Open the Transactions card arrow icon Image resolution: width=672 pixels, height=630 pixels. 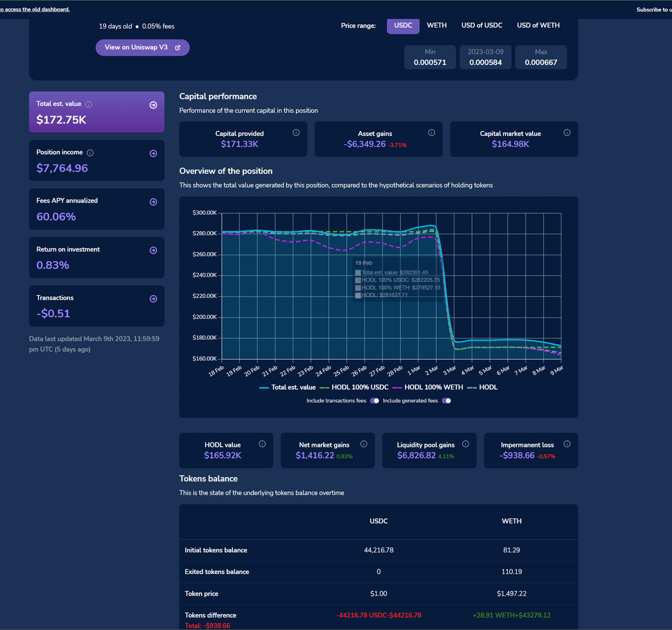pyautogui.click(x=153, y=298)
